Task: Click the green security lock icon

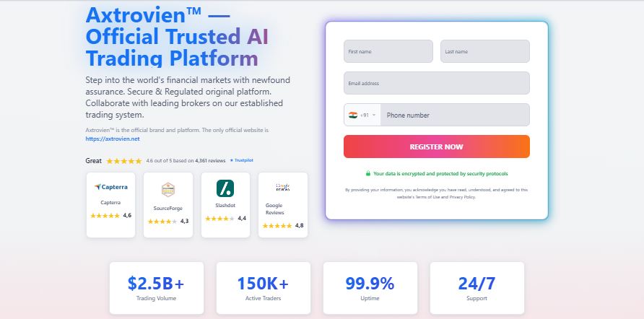Action: tap(368, 173)
